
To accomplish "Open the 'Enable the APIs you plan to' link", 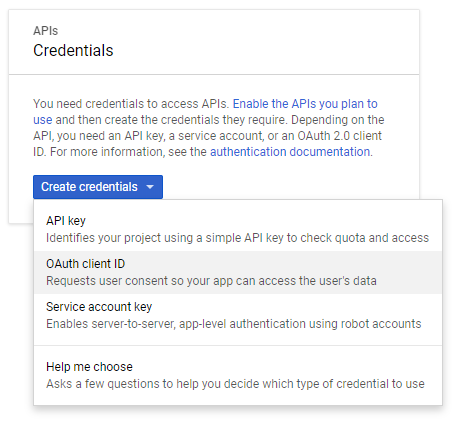I will [x=305, y=104].
